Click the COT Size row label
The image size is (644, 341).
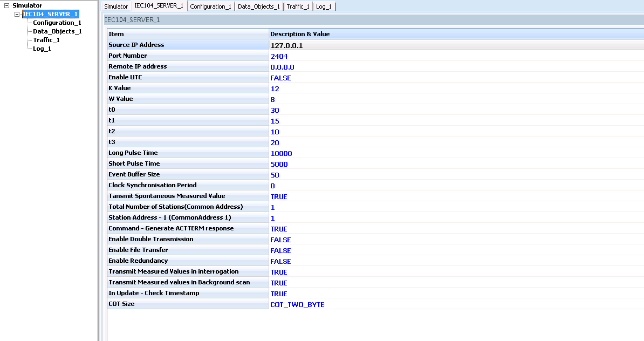[x=121, y=304]
